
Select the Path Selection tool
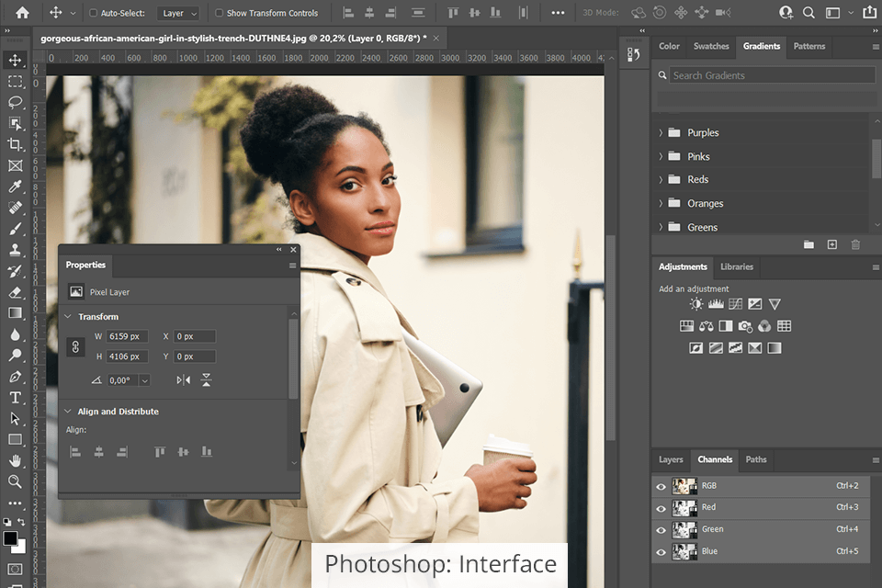(x=16, y=419)
